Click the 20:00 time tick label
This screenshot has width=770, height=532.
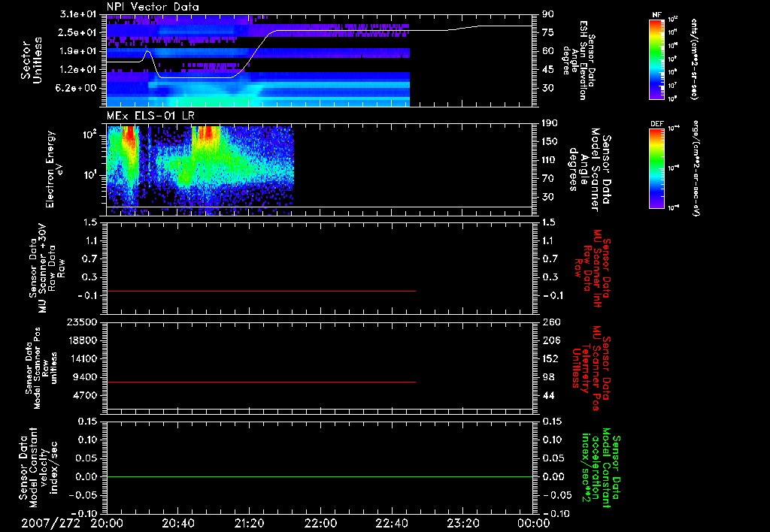click(107, 523)
